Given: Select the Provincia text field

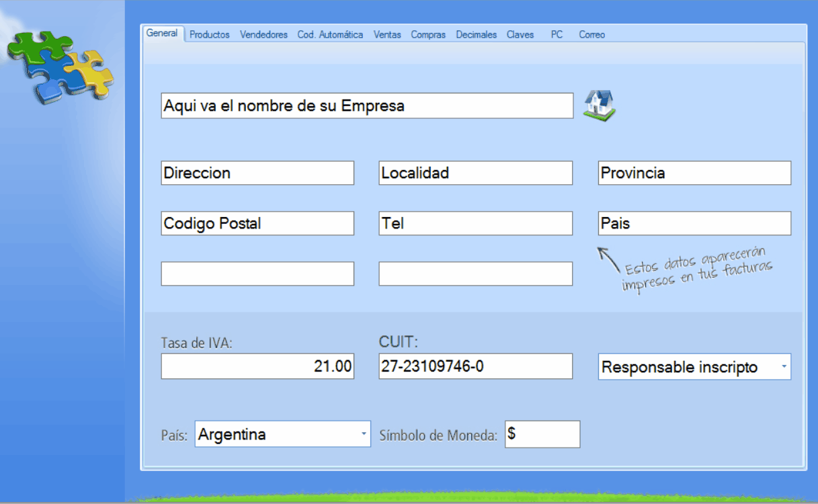Looking at the screenshot, I should coord(694,173).
